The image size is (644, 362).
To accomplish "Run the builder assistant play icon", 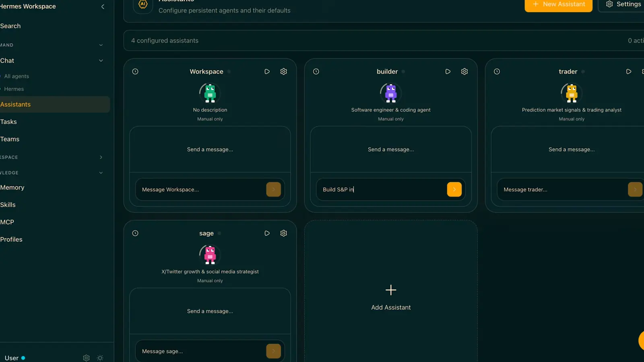I will point(448,72).
